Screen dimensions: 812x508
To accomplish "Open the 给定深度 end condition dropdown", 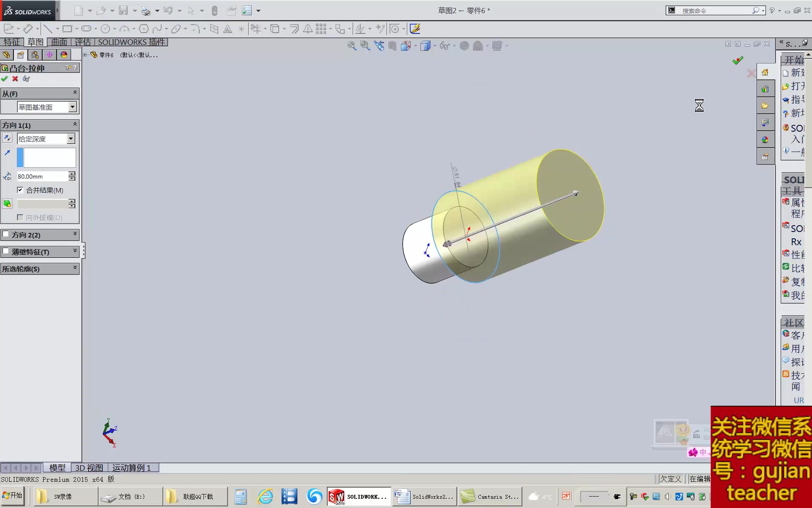I will pyautogui.click(x=70, y=138).
